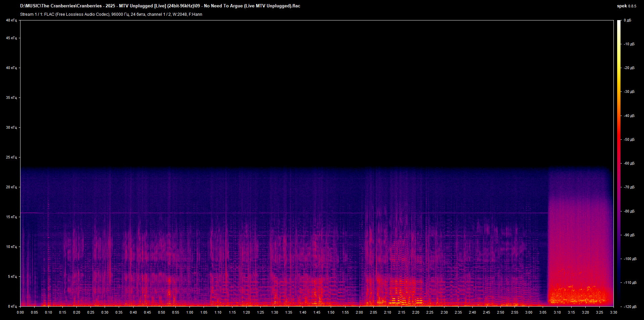Viewport: 644px width, 320px height.
Task: Click the spek application logo text
Action: (622, 6)
